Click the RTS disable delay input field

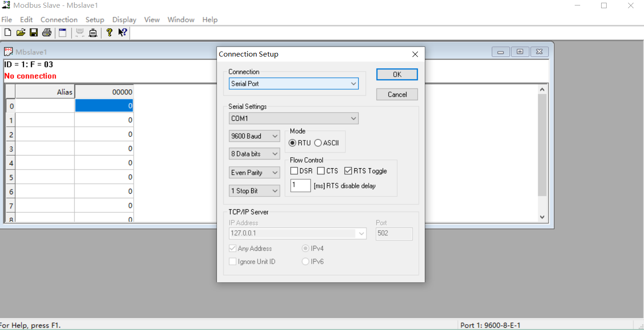click(x=300, y=186)
